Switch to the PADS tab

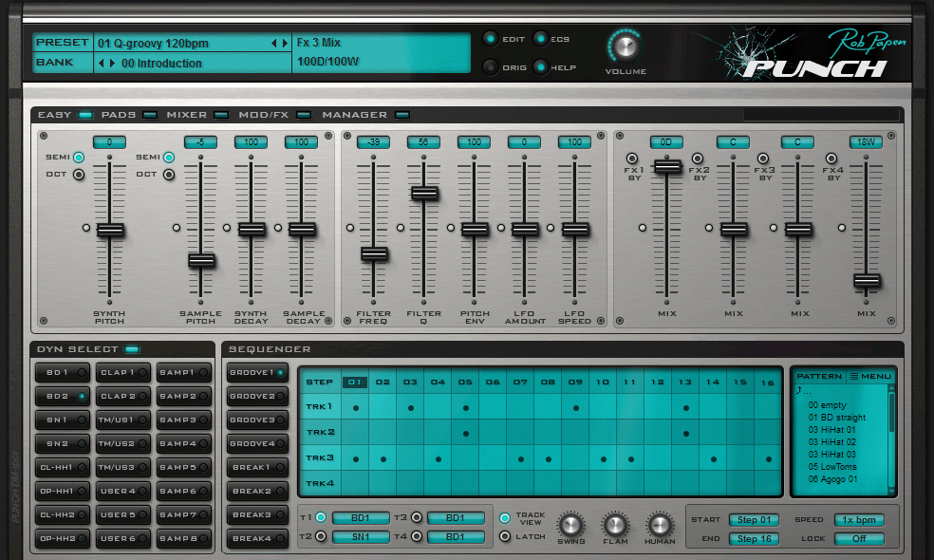[129, 115]
